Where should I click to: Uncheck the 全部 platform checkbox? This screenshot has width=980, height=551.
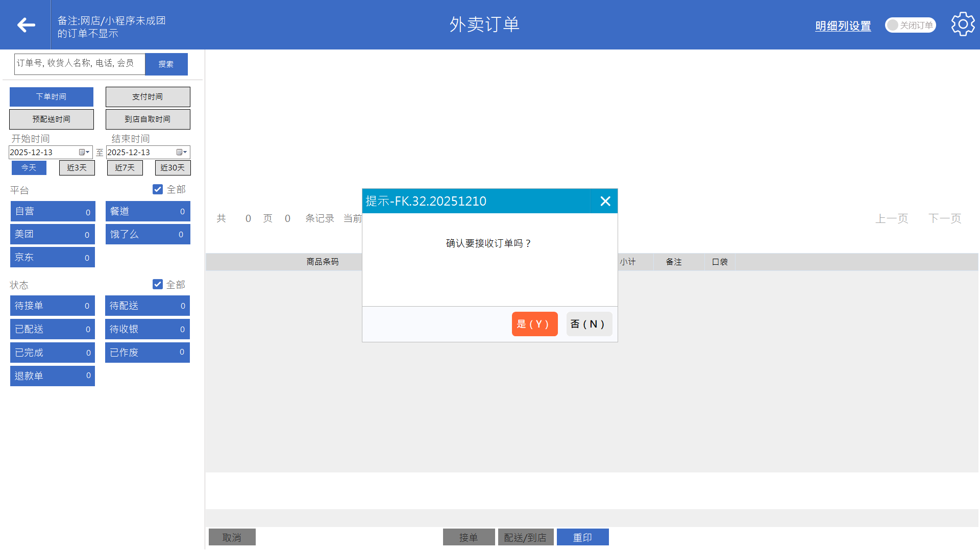[x=158, y=189]
